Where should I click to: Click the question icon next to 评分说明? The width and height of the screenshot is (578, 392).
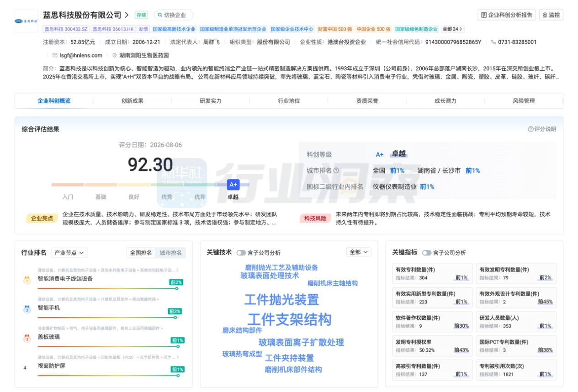530,129
